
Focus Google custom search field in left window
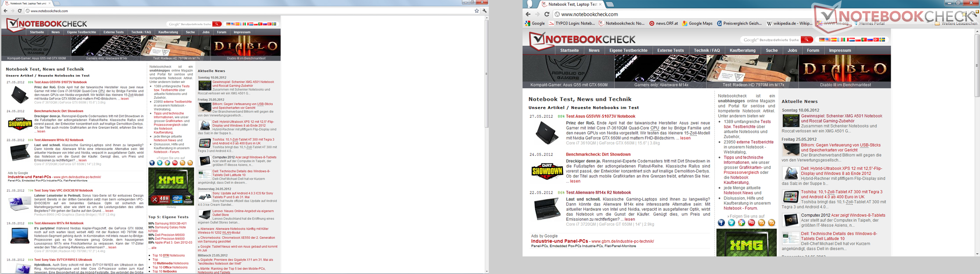[189, 24]
